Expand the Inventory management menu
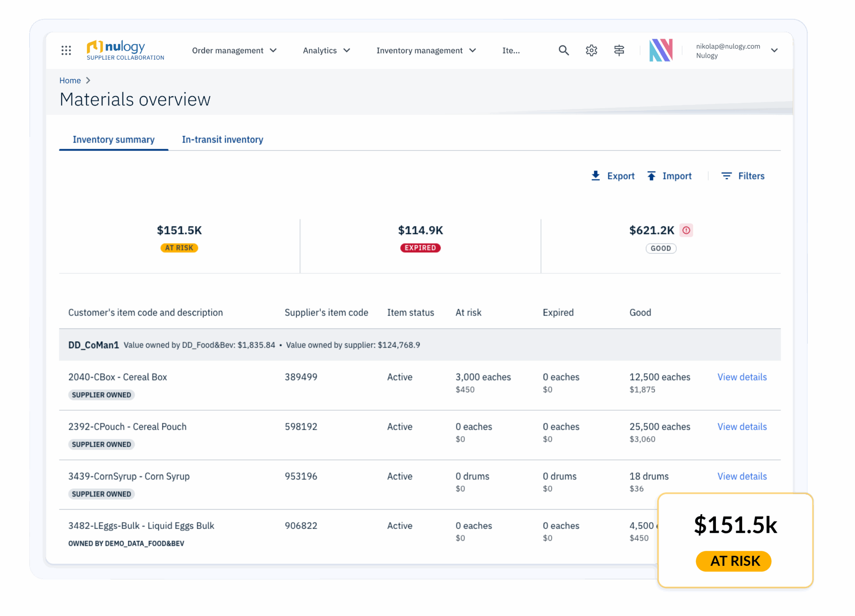 [x=426, y=51]
